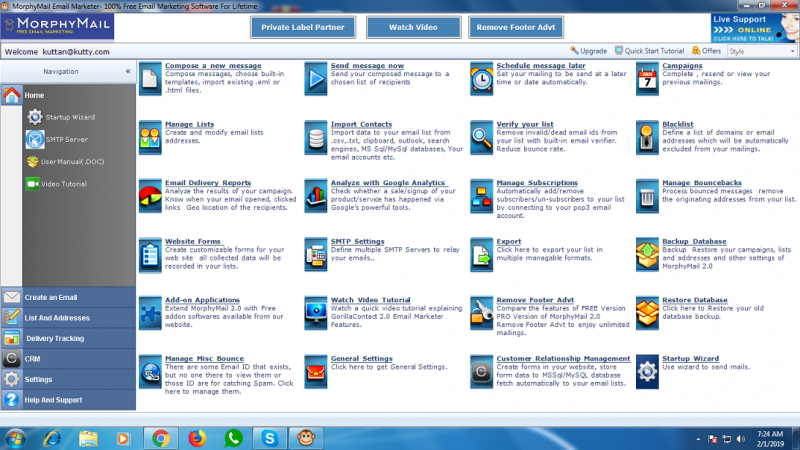Click the Campaigns calendar icon
The width and height of the screenshot is (800, 450).
point(647,75)
